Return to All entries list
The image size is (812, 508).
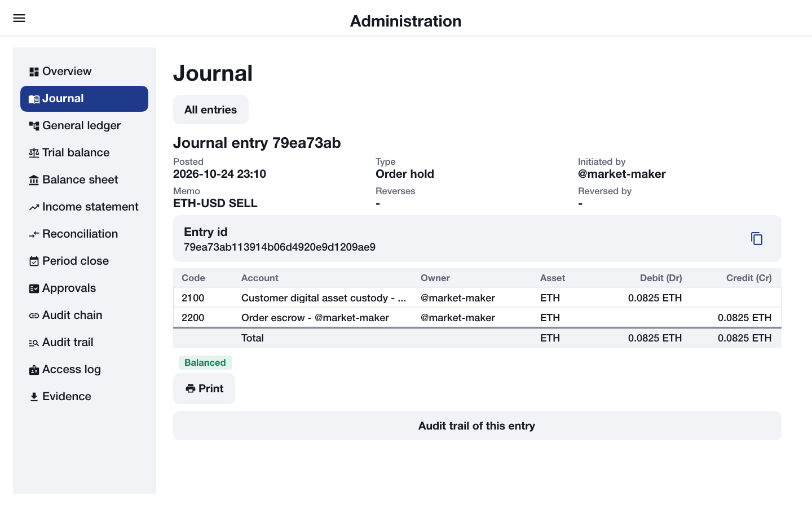coord(210,110)
